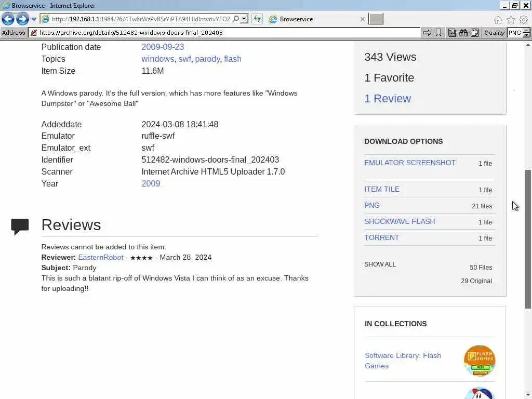The height and width of the screenshot is (399, 532).
Task: Click 'Internet Archive HTML5 Uploader 1.7.0' text
Action: click(213, 171)
